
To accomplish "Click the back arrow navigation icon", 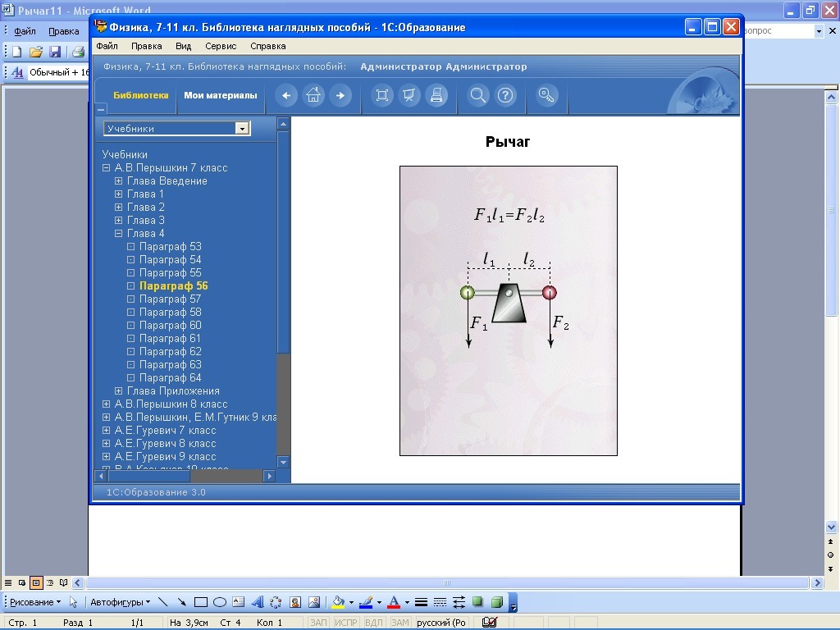I will tap(286, 96).
